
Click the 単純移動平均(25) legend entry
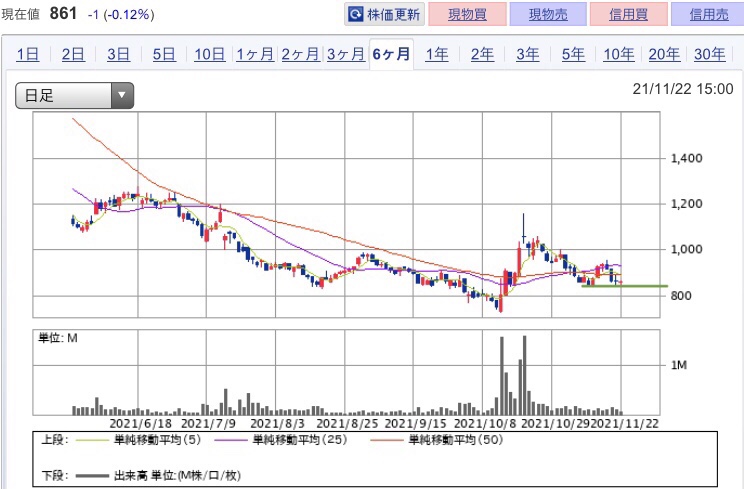point(299,440)
